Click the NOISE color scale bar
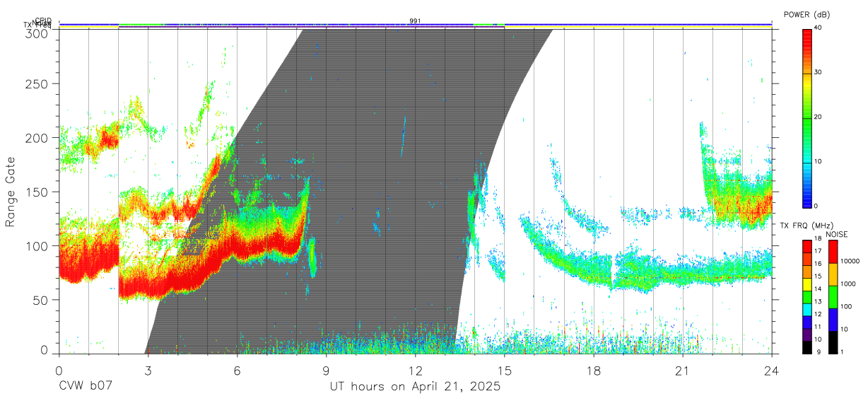Screen dimensions: 868x401 833,296
